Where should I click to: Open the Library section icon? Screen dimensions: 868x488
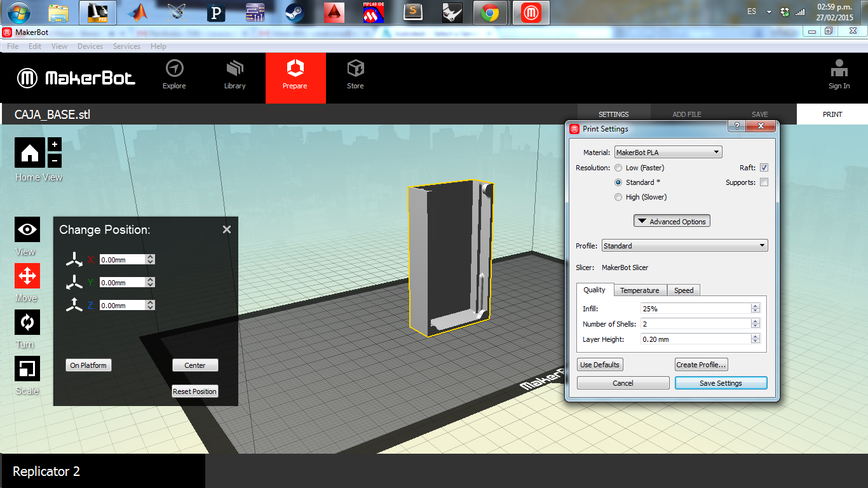click(234, 68)
